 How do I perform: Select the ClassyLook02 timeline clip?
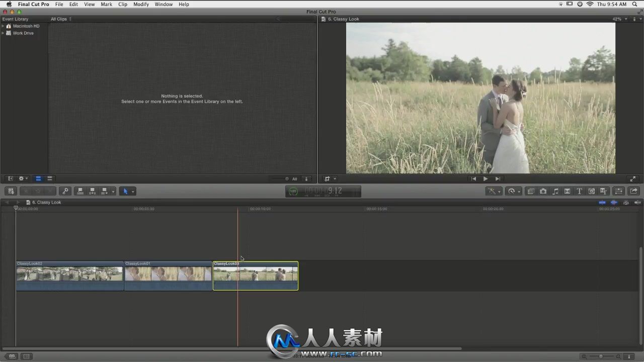point(70,276)
